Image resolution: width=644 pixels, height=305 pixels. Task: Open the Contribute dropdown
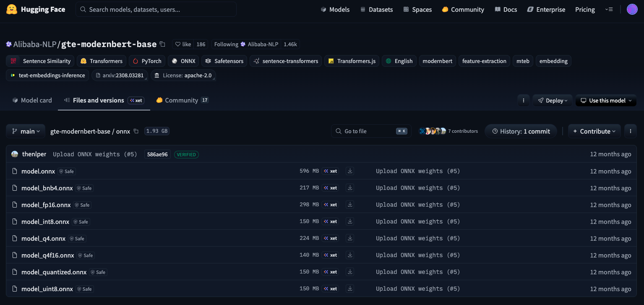pyautogui.click(x=594, y=131)
